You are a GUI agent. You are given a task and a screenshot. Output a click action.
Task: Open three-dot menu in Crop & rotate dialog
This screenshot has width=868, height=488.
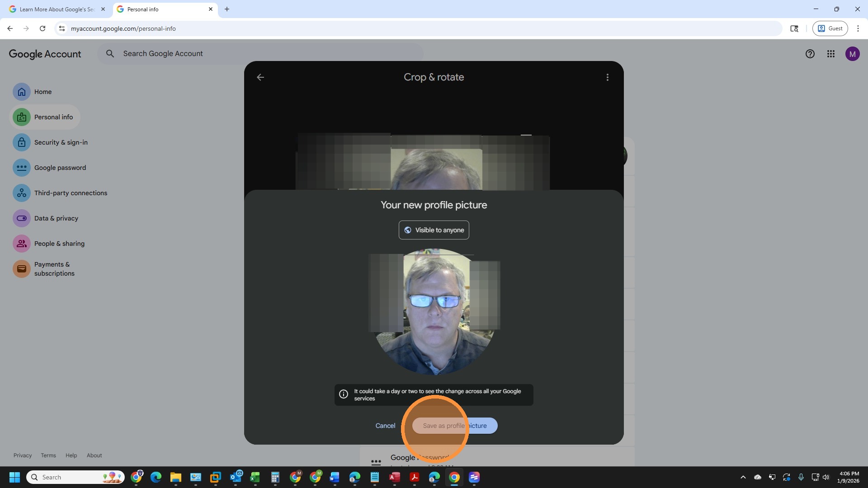607,77
